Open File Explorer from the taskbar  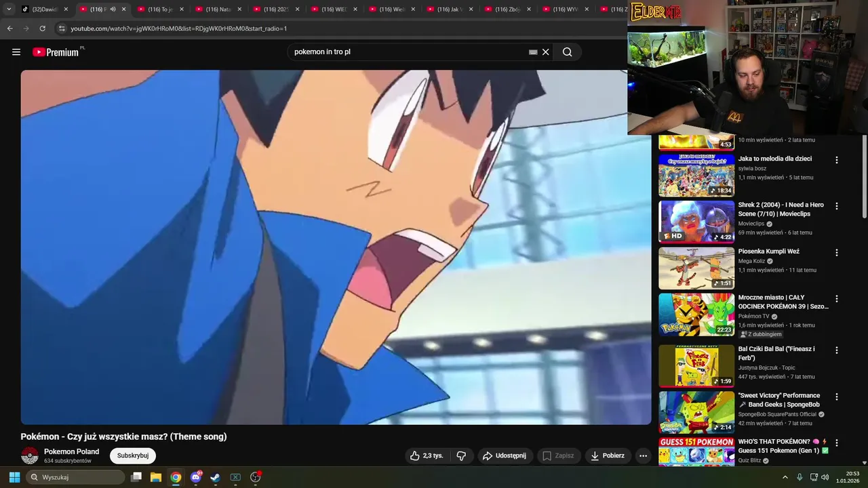click(155, 477)
